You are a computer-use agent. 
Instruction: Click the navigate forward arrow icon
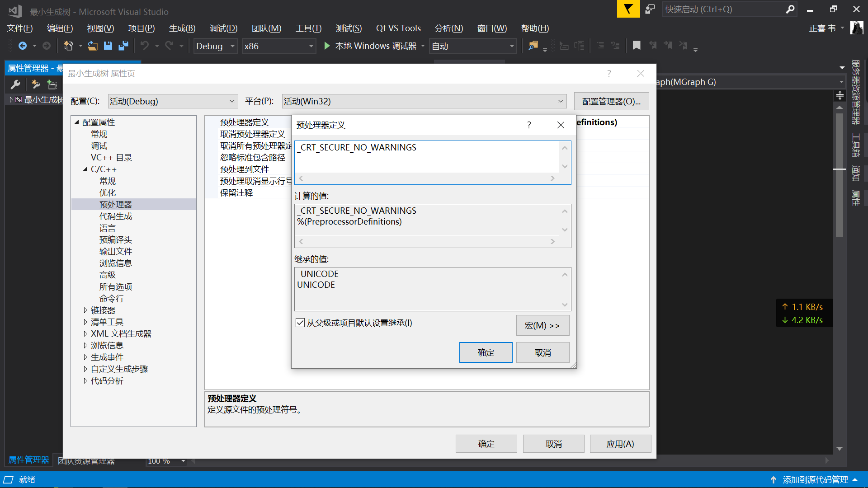click(47, 46)
